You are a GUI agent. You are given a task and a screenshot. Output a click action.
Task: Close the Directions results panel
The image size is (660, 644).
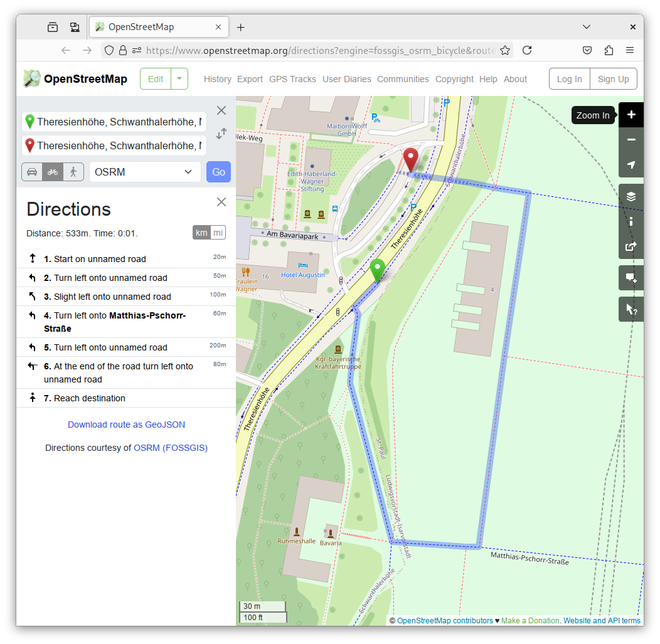221,202
